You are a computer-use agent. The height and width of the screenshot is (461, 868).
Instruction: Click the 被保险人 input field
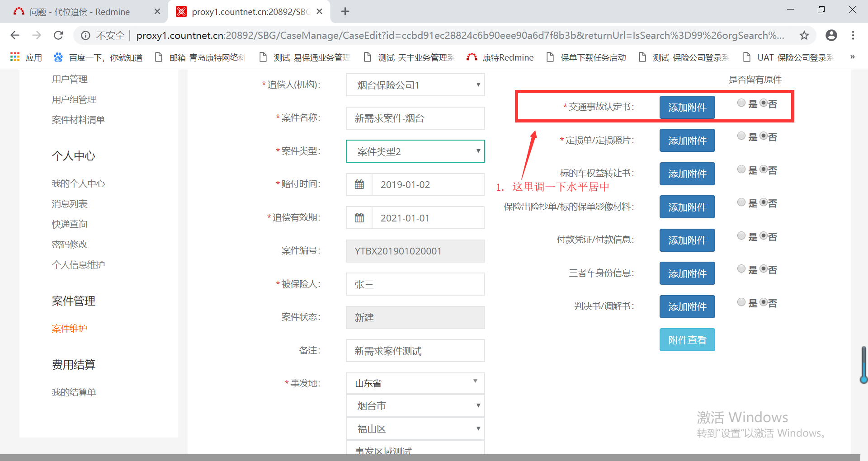[x=415, y=284]
